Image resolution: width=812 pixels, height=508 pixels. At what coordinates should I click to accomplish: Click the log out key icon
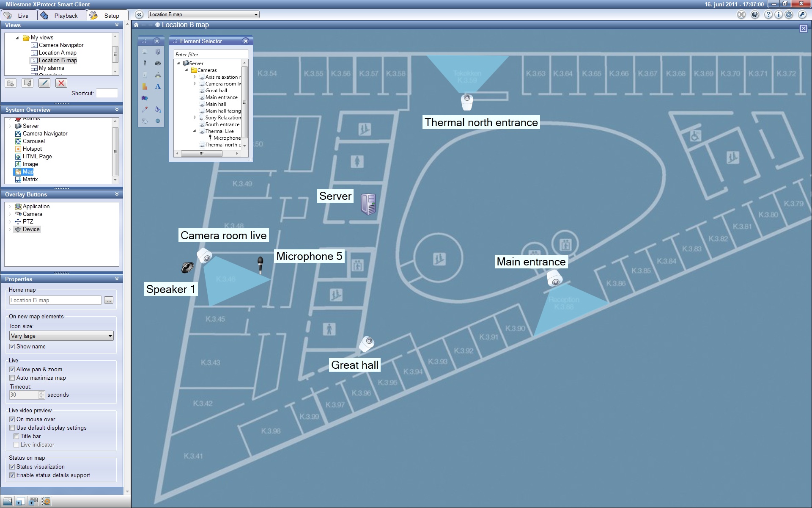802,14
